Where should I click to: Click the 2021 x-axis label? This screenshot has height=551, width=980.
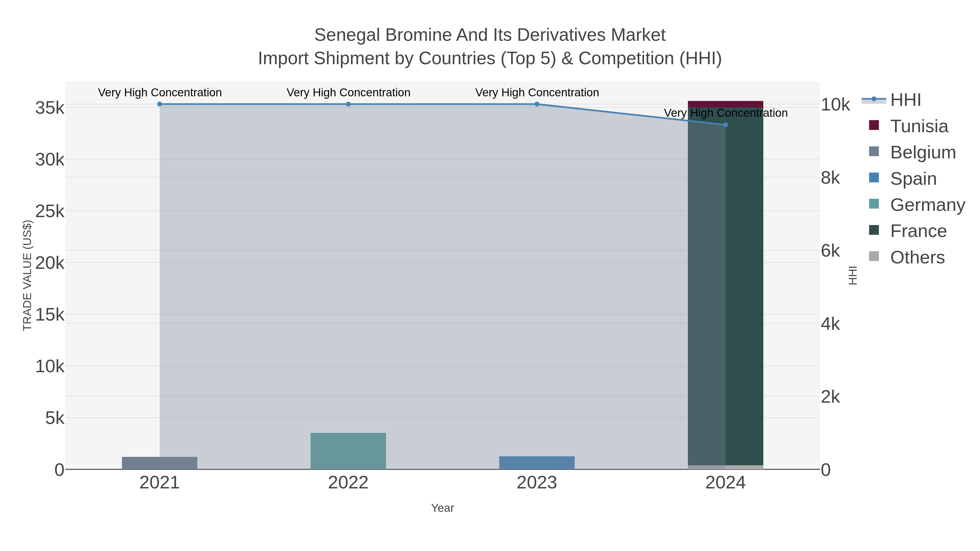[160, 483]
